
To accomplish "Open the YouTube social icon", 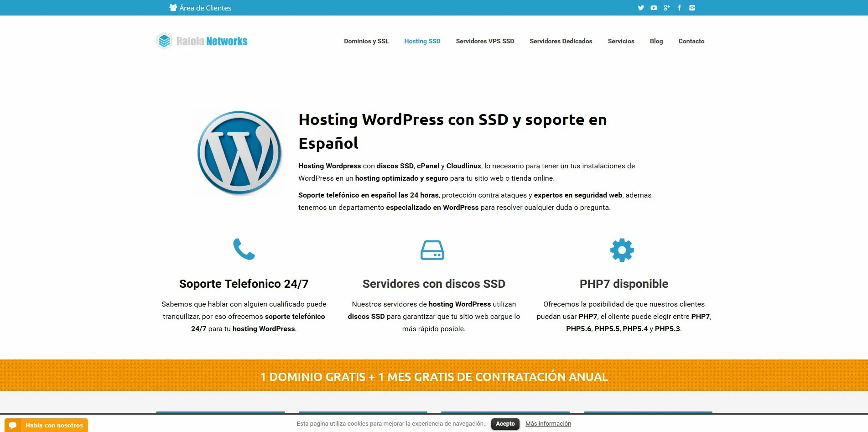I will click(x=654, y=8).
